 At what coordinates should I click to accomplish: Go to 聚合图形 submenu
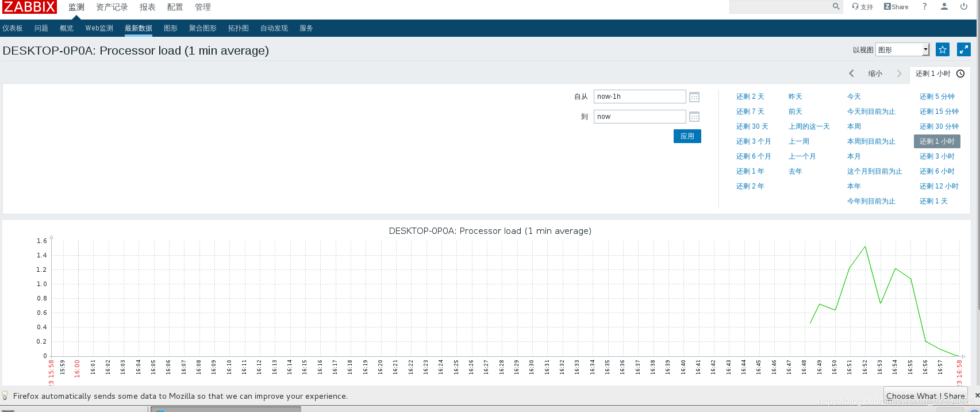point(203,28)
